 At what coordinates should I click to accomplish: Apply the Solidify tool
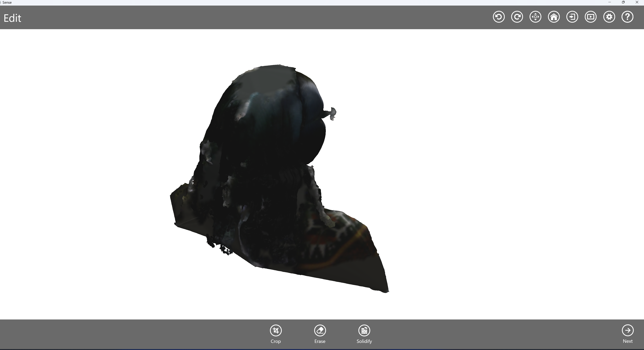pyautogui.click(x=364, y=330)
